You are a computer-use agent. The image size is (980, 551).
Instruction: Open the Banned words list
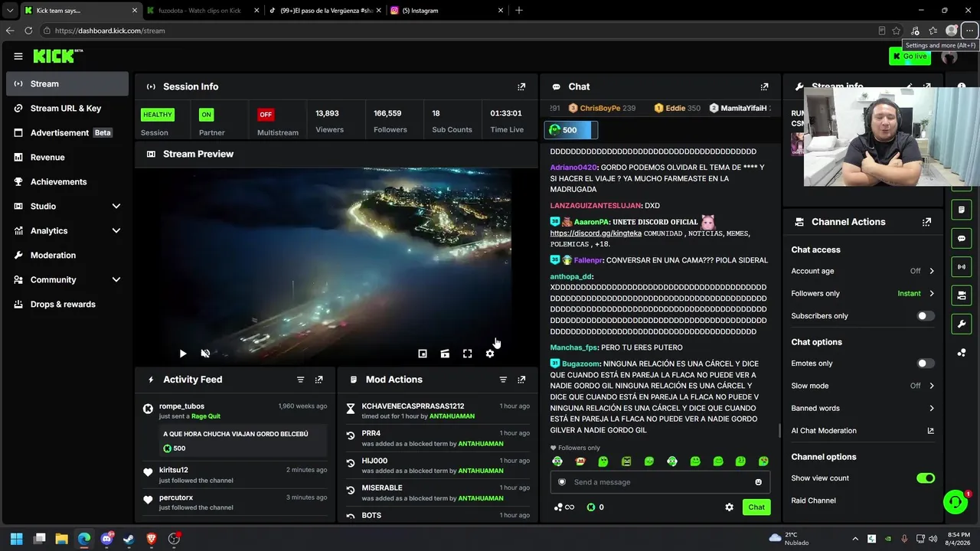[863, 409]
